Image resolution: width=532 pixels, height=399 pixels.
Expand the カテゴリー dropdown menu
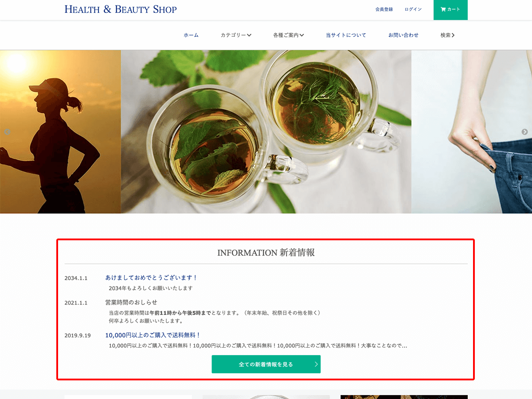click(236, 35)
